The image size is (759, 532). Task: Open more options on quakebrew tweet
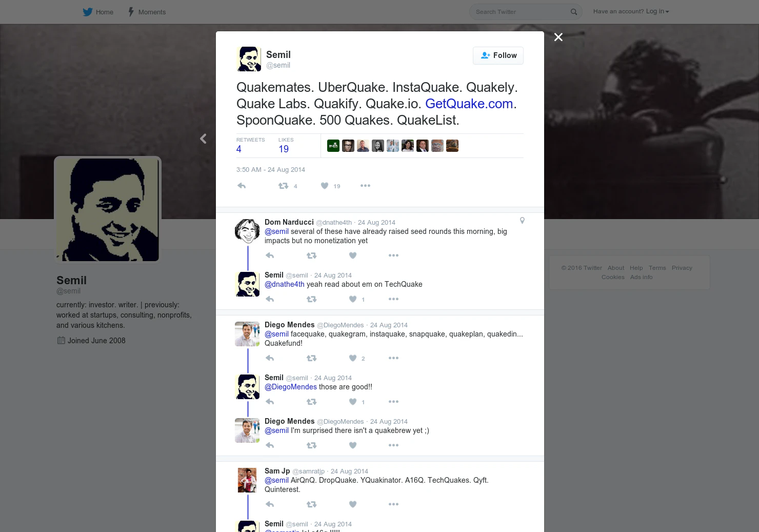coord(393,445)
